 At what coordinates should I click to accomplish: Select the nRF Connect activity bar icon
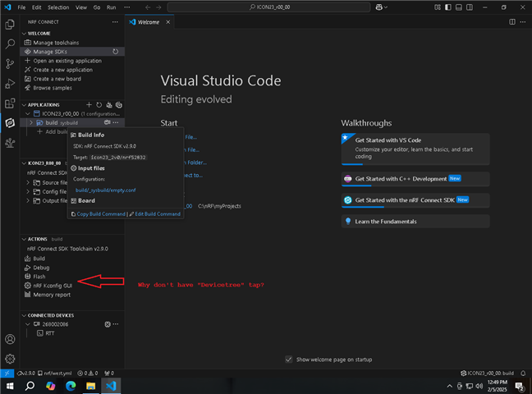(10, 122)
